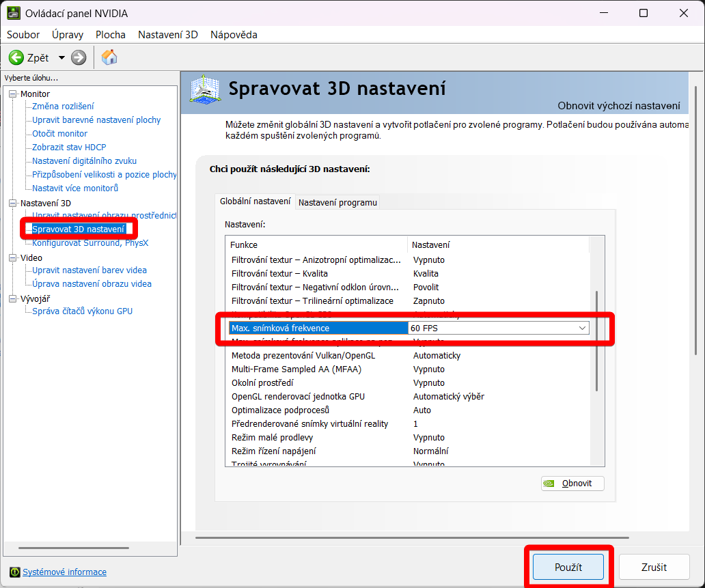Open the Nápověda menu
705x588 pixels.
pos(234,35)
